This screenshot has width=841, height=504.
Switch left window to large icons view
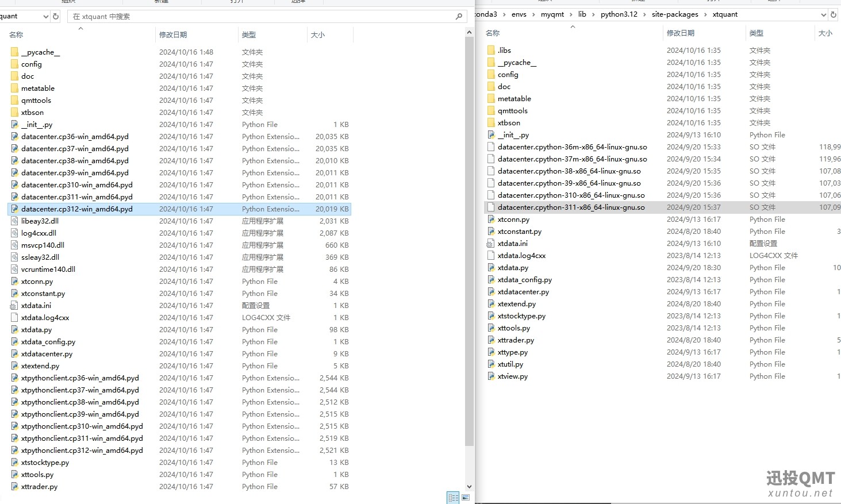[466, 498]
